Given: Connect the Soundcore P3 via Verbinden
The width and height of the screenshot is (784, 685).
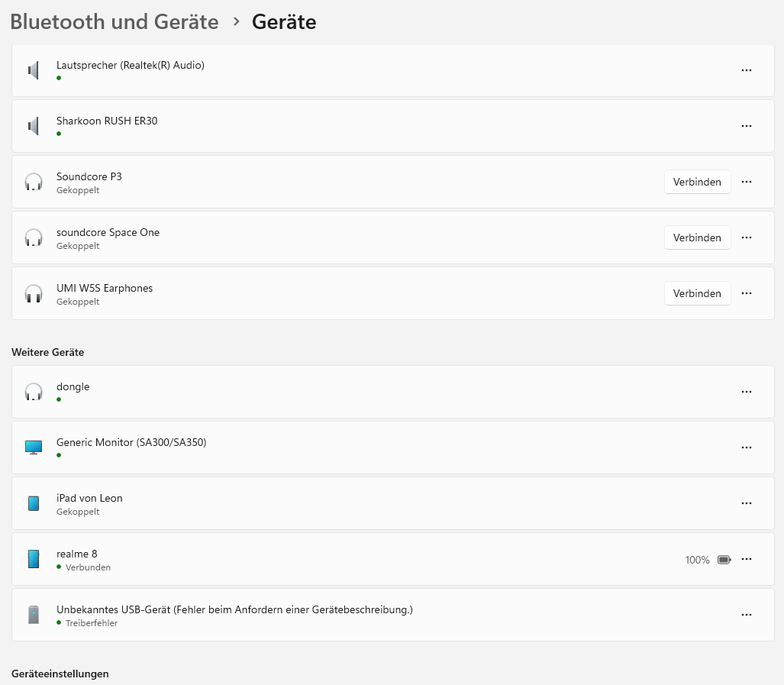Looking at the screenshot, I should [697, 182].
